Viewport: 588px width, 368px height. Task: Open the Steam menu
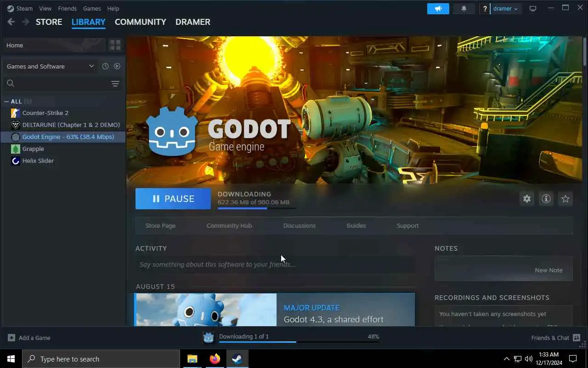tap(24, 8)
